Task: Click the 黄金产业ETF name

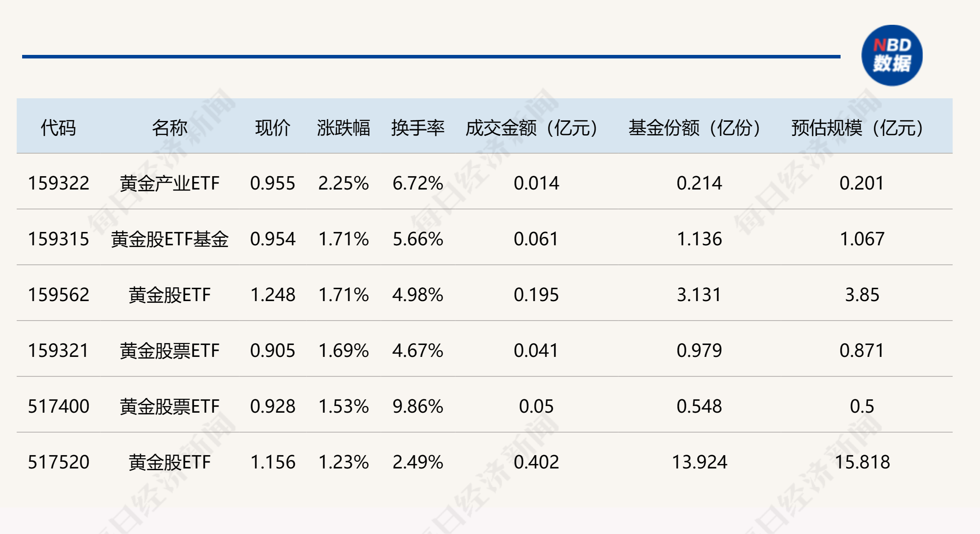Action: pos(169,183)
